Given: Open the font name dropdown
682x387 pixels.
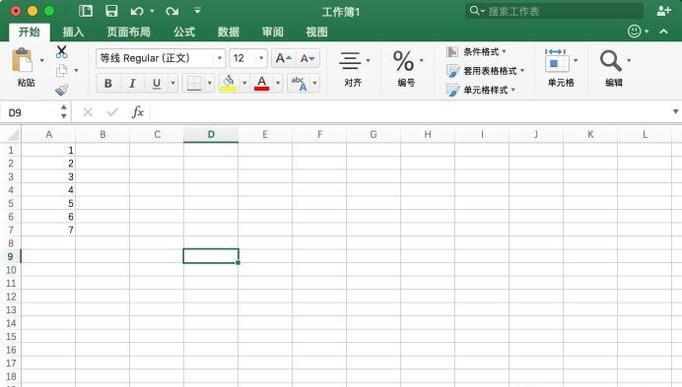Looking at the screenshot, I should pos(220,58).
